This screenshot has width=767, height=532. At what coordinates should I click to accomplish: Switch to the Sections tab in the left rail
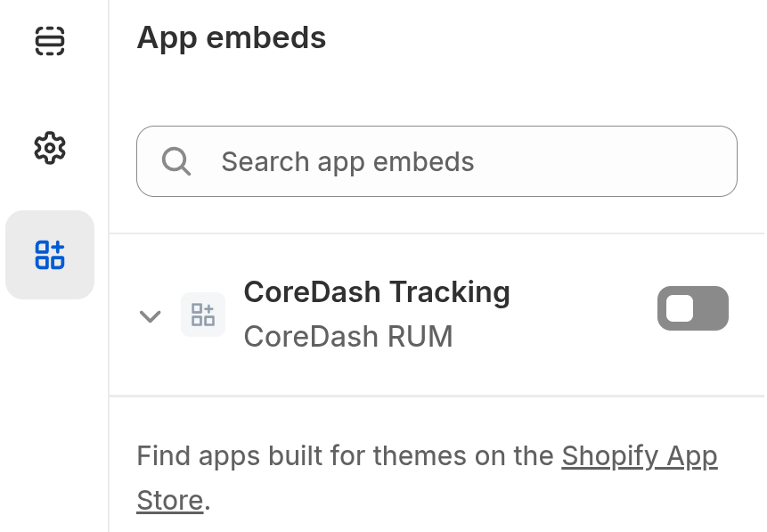[x=50, y=41]
